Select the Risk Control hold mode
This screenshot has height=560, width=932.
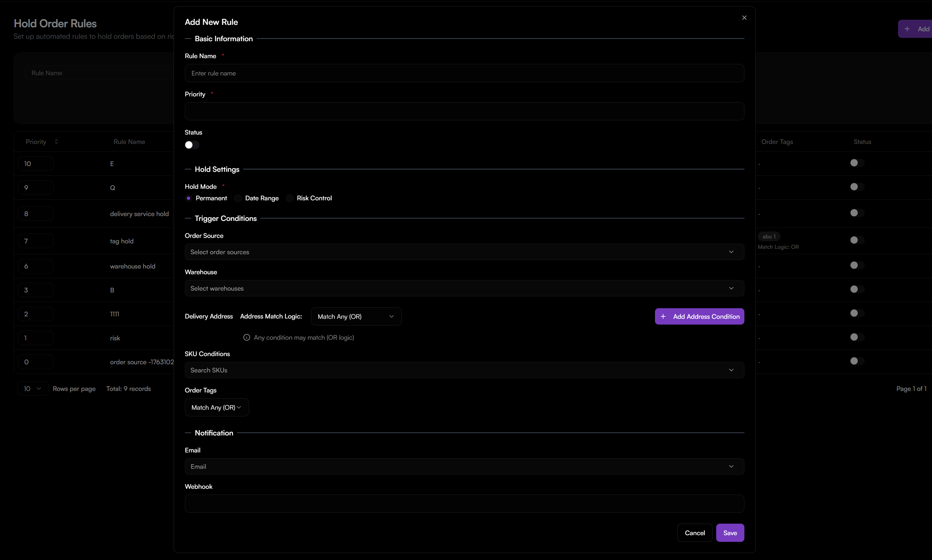tap(289, 198)
